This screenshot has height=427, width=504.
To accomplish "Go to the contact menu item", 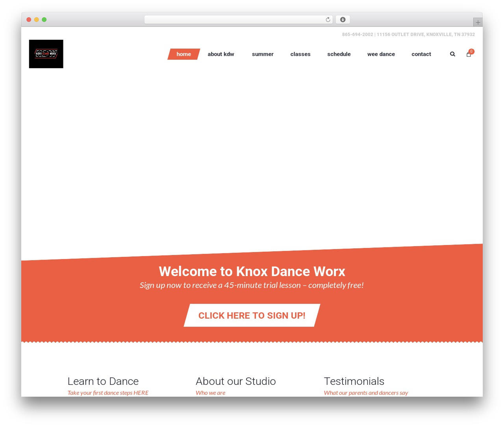I will point(421,54).
